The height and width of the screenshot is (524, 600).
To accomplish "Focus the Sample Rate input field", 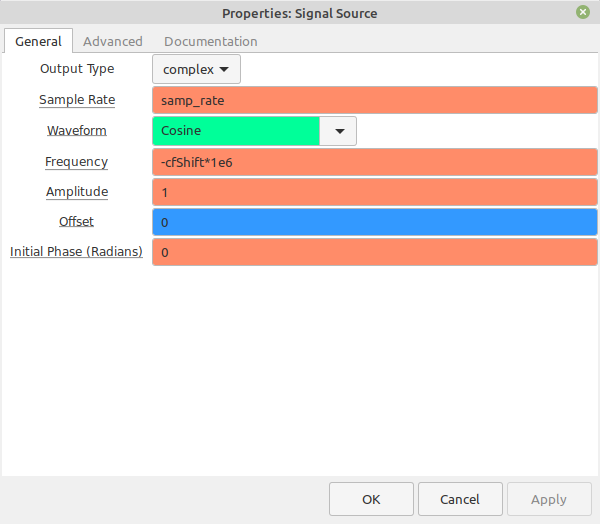I will (x=375, y=100).
